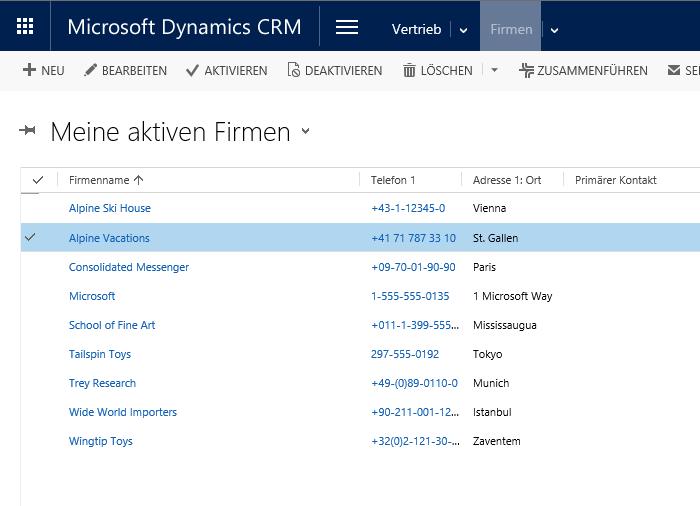Open the LÖSCHEN split-button dropdown arrow

(x=494, y=70)
